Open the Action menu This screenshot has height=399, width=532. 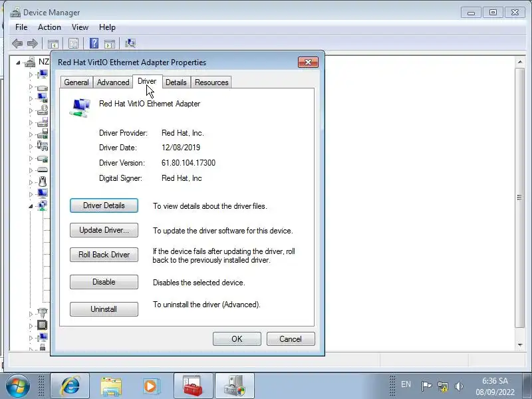[49, 27]
